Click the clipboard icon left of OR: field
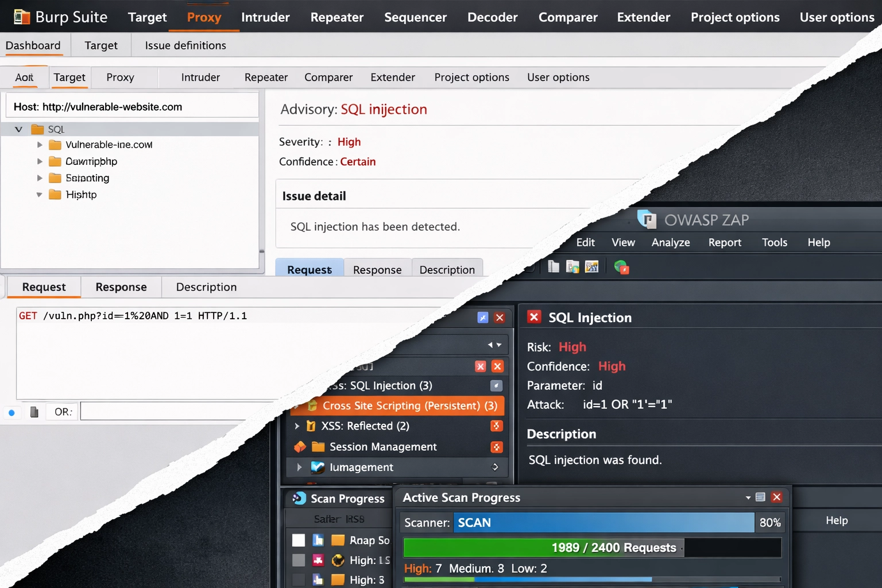This screenshot has height=588, width=882. 34,412
